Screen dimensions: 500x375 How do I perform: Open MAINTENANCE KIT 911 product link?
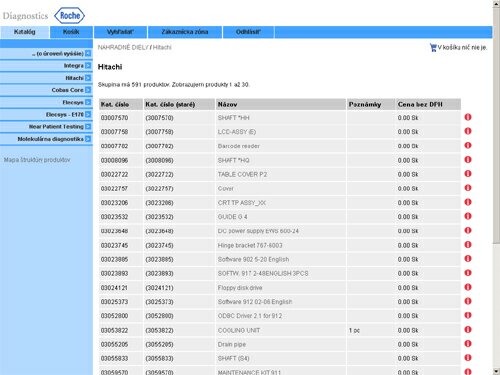(x=249, y=372)
